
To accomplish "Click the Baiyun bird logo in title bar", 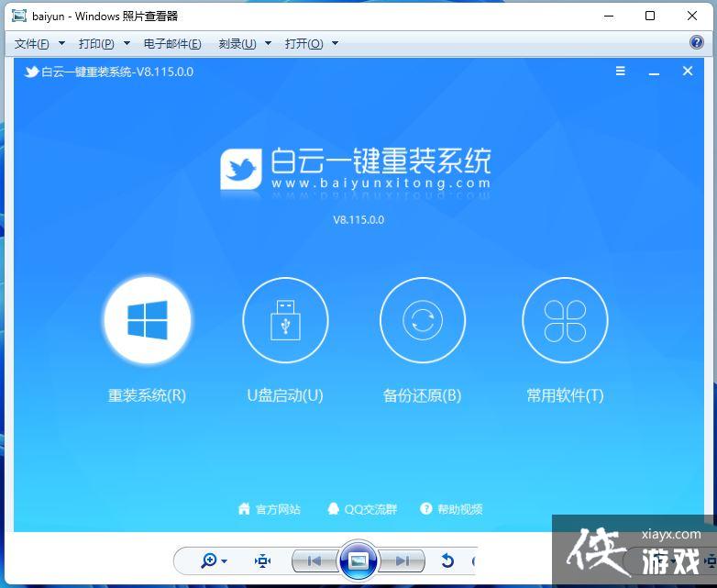I will [31, 72].
